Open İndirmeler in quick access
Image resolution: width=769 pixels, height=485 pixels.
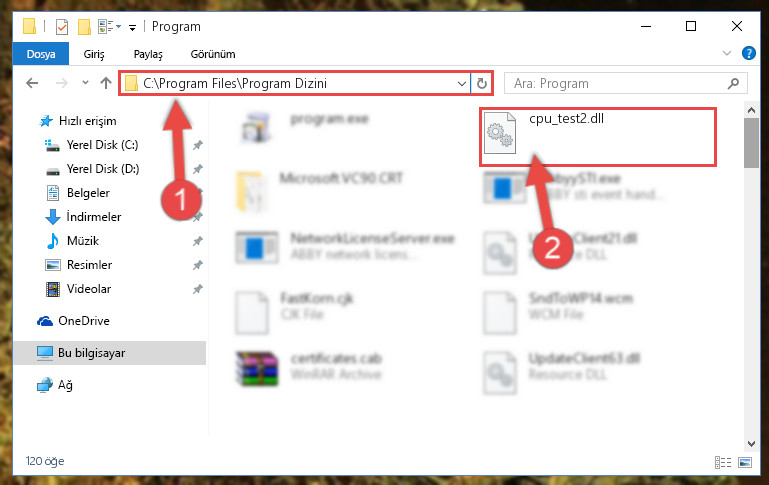coord(93,216)
